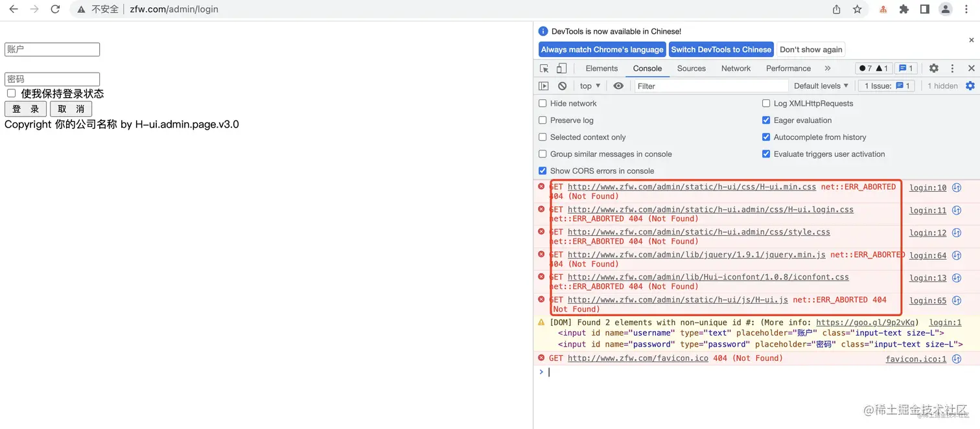The image size is (980, 429).
Task: Enable the Hide network checkbox
Action: [542, 103]
